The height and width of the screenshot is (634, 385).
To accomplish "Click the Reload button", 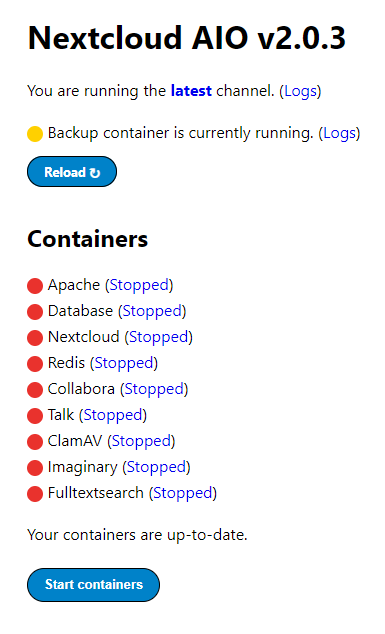I will point(72,172).
